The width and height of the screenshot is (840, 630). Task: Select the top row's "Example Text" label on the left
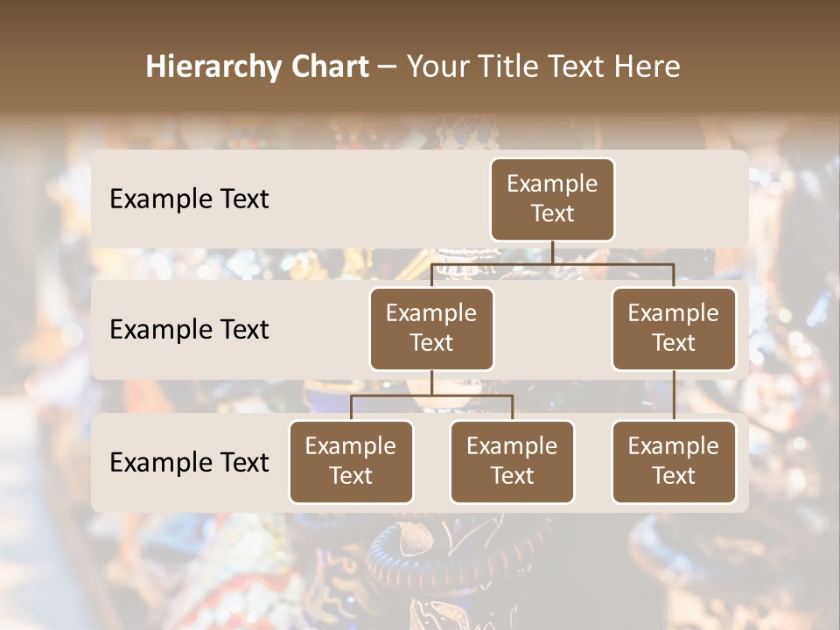[189, 199]
